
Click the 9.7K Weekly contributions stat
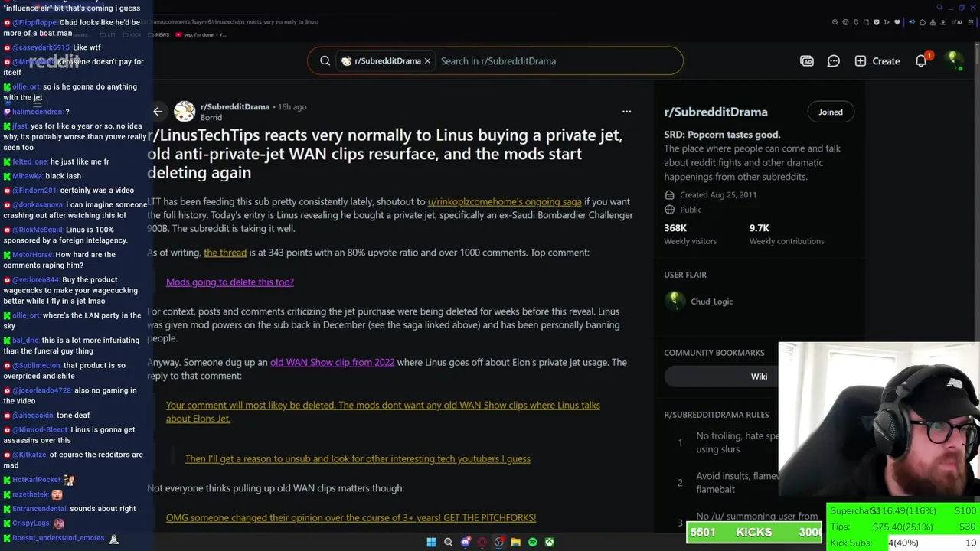786,234
